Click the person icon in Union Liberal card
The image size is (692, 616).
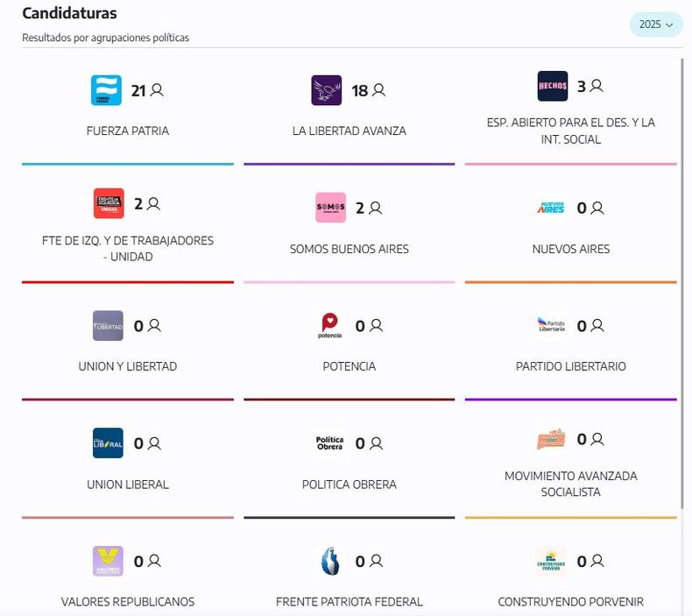pyautogui.click(x=154, y=443)
